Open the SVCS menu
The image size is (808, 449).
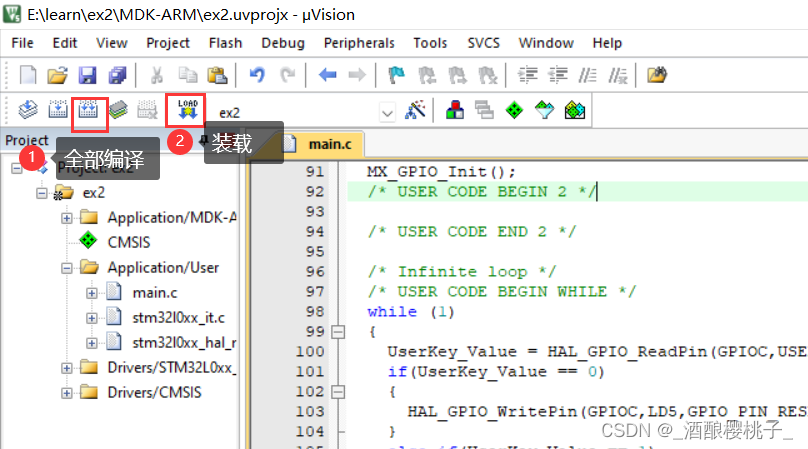[483, 43]
